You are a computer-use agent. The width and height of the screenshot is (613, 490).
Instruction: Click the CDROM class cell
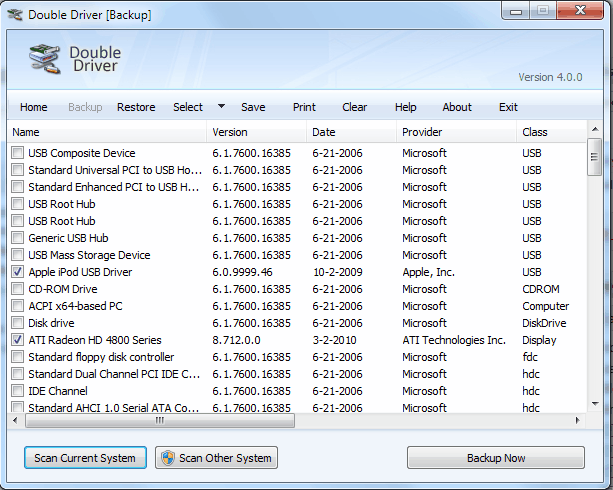coord(541,289)
